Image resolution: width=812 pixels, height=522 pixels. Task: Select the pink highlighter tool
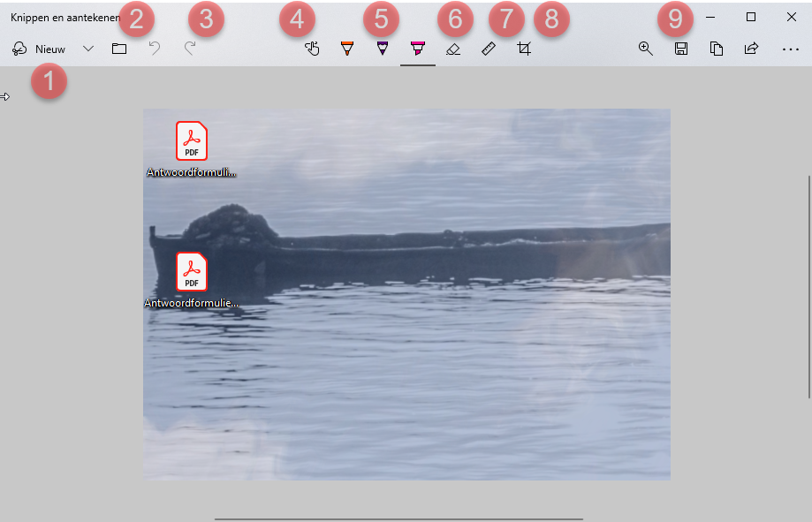(417, 49)
